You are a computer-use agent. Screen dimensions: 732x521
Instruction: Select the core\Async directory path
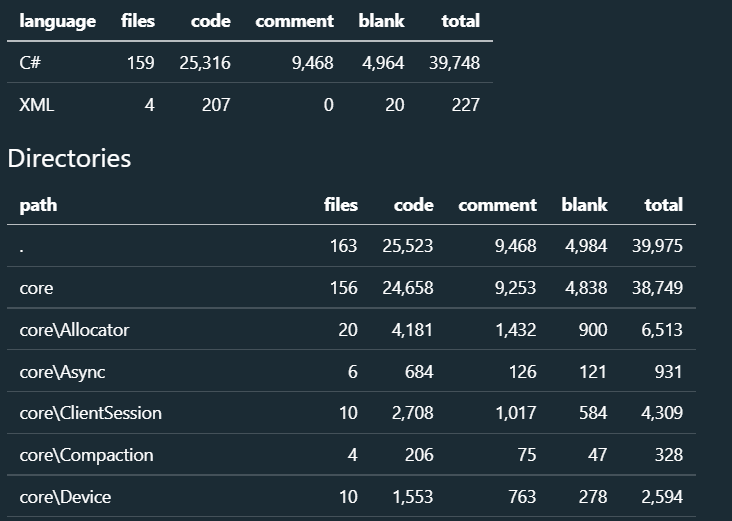coord(62,372)
